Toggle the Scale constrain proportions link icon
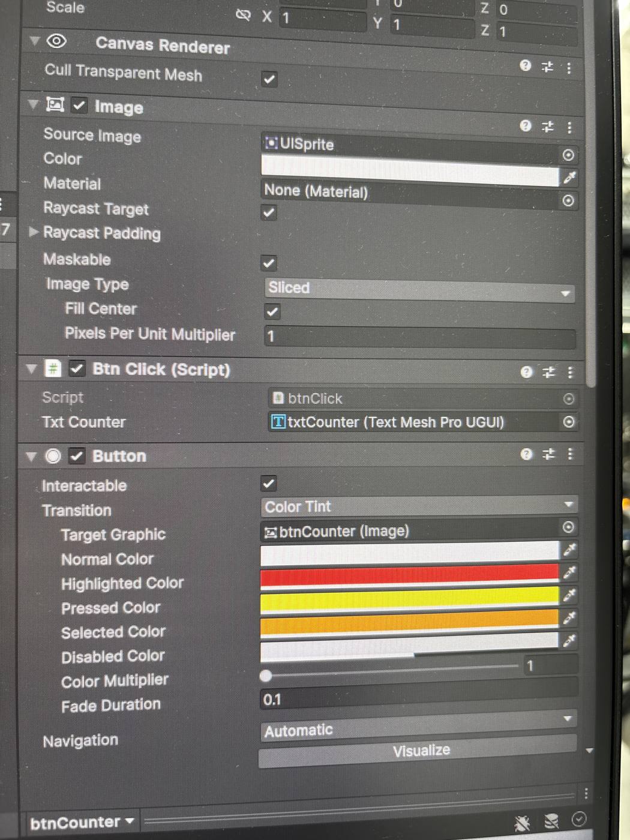630x840 pixels. (x=243, y=15)
